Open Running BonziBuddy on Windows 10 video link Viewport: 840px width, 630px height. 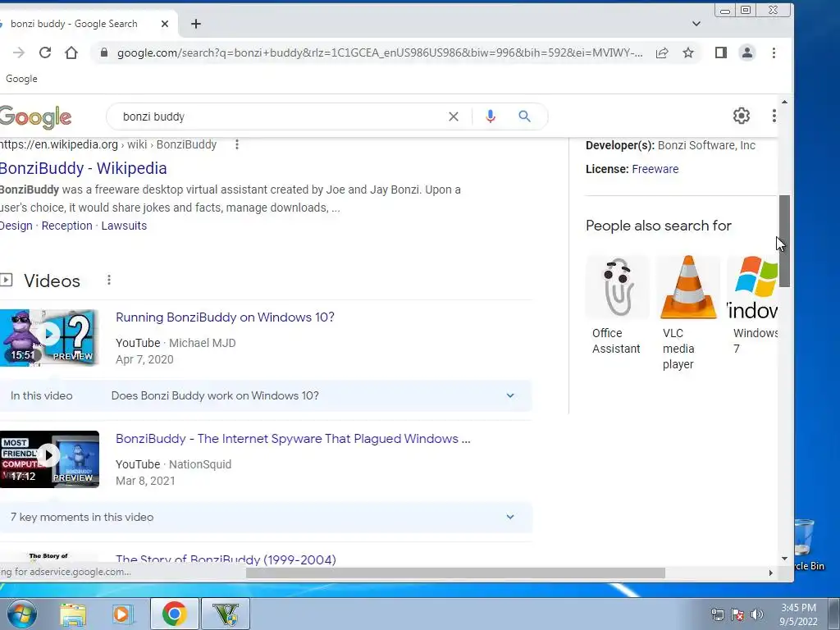tap(225, 317)
